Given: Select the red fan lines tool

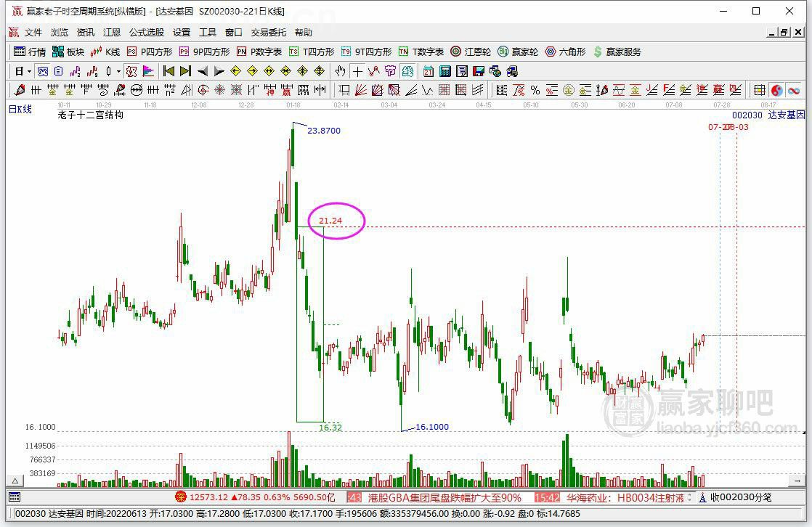Looking at the screenshot, I should click(361, 90).
